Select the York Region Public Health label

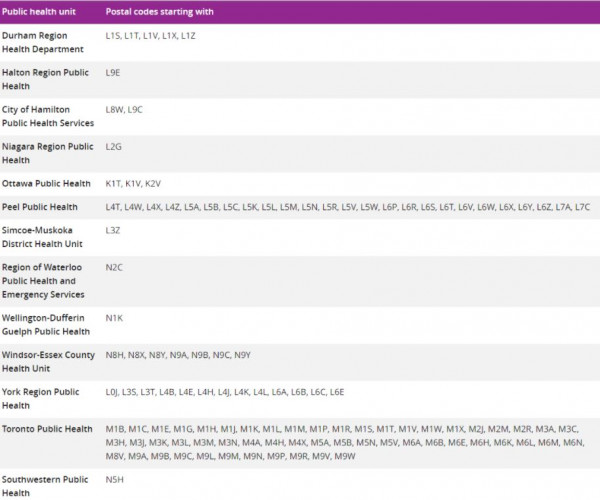tap(41, 398)
